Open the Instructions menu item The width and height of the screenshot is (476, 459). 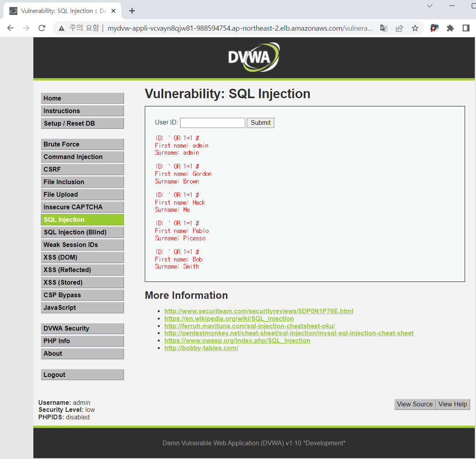[x=82, y=111]
